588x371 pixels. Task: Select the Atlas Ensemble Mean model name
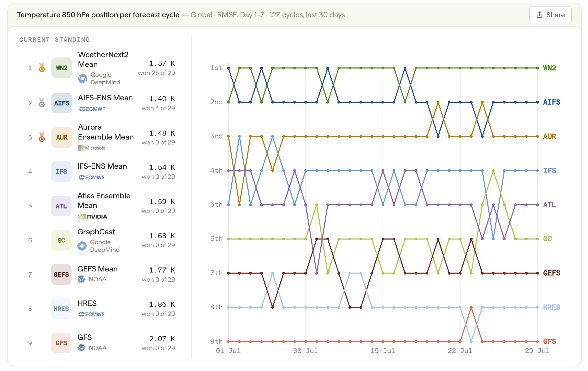[x=104, y=201]
